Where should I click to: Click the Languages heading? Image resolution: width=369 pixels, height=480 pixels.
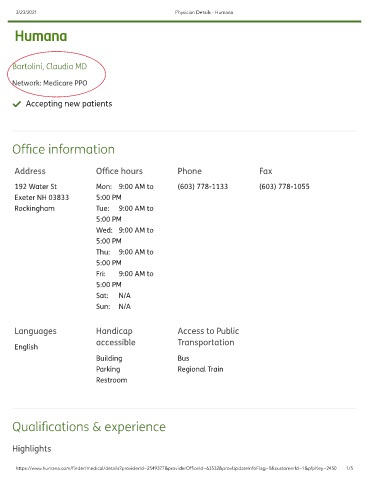click(35, 331)
